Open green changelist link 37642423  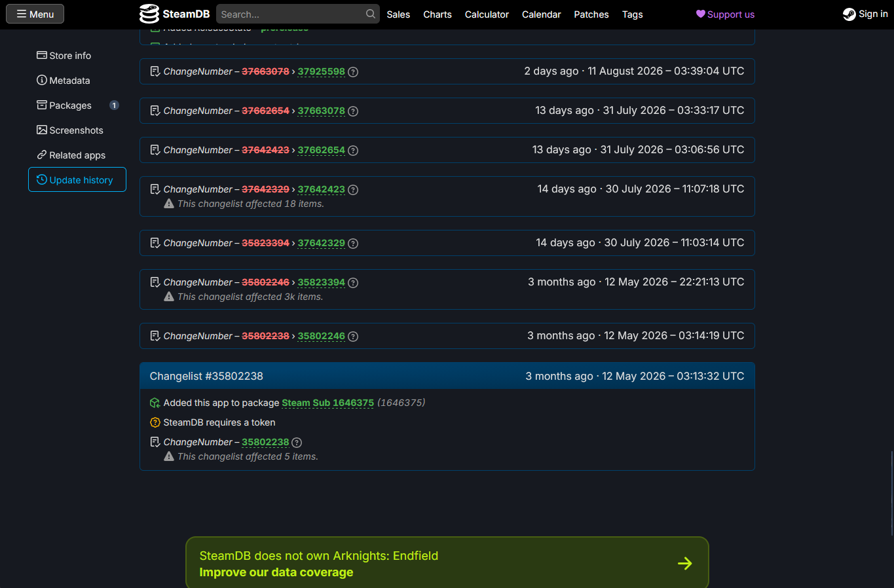click(321, 189)
